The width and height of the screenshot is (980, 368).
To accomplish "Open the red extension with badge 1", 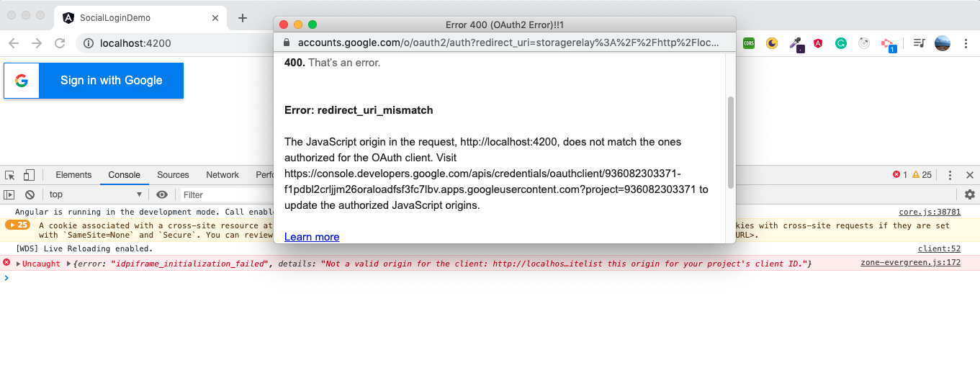I will click(x=889, y=45).
